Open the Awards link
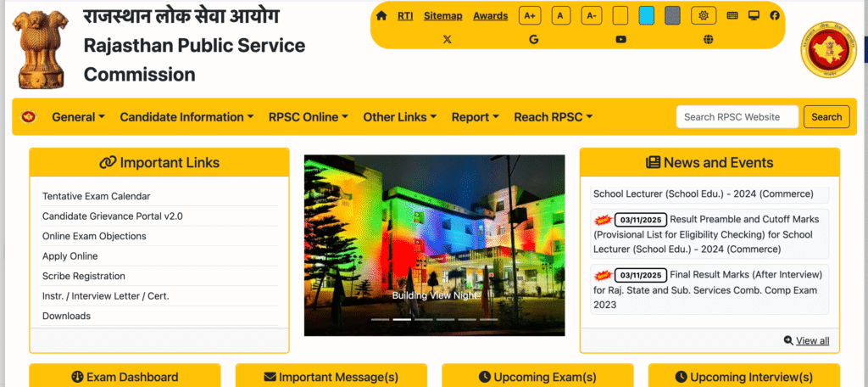The width and height of the screenshot is (868, 387). point(491,15)
